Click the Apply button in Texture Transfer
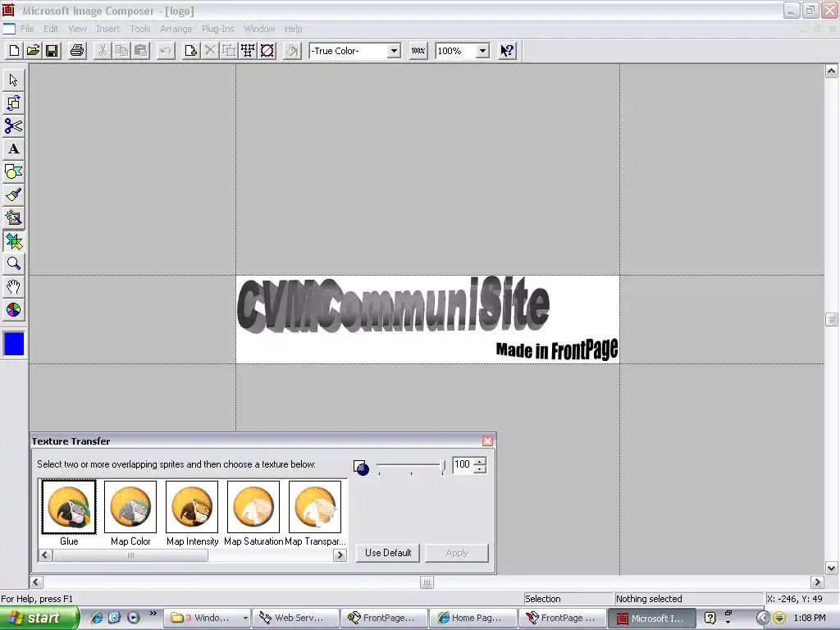The image size is (840, 630). 457,553
